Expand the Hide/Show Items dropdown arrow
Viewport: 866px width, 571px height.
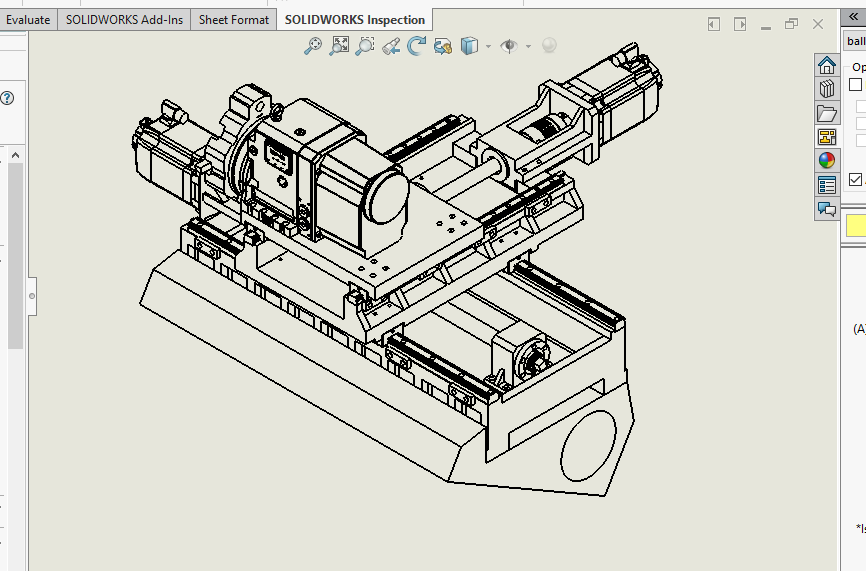tap(529, 46)
